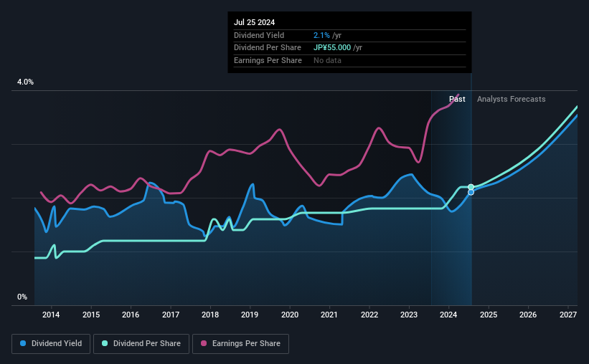The width and height of the screenshot is (589, 364).
Task: Click the teal data point marker on chart
Action: (x=471, y=187)
